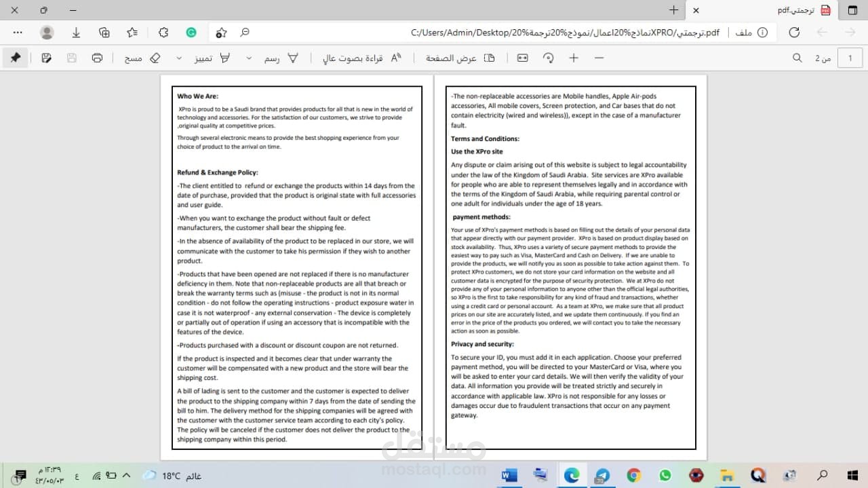Viewport: 868px width, 488px height.
Task: Refresh the PDF page in Edge
Action: tap(794, 33)
